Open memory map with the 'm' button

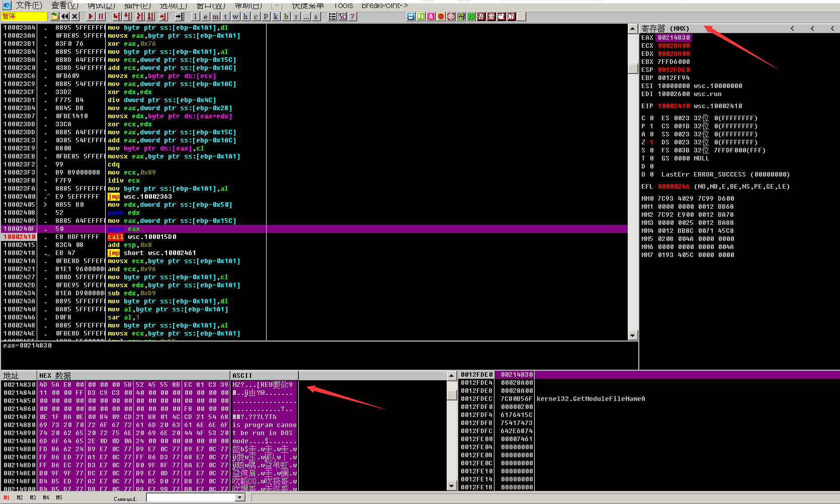(x=215, y=17)
